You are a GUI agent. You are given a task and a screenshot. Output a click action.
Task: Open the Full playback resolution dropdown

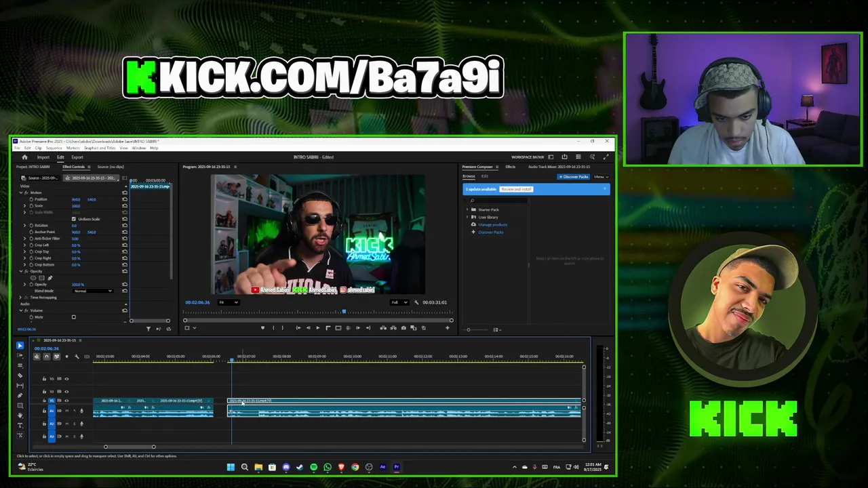click(x=399, y=302)
